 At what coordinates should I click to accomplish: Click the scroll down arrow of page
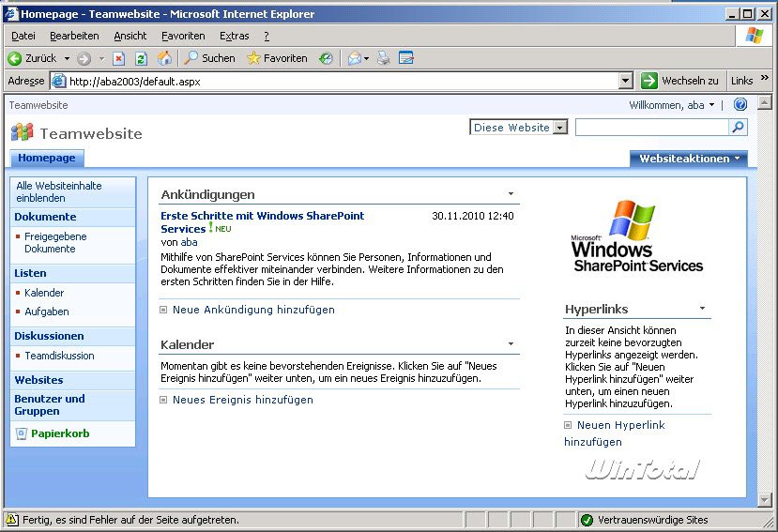(765, 500)
